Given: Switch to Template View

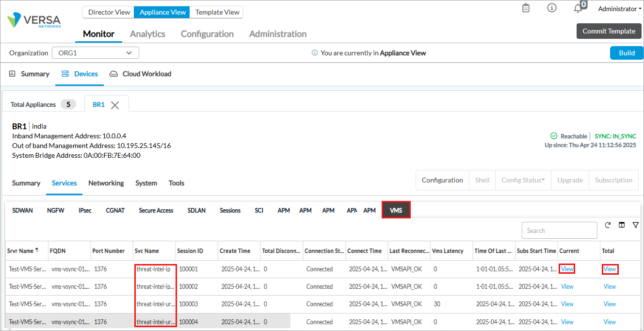Looking at the screenshot, I should click(217, 12).
